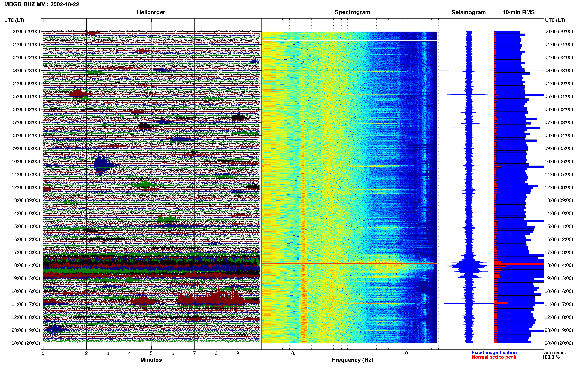Click the right "03:00 (23:00)" time label
The width and height of the screenshot is (588, 368).
[x=559, y=71]
